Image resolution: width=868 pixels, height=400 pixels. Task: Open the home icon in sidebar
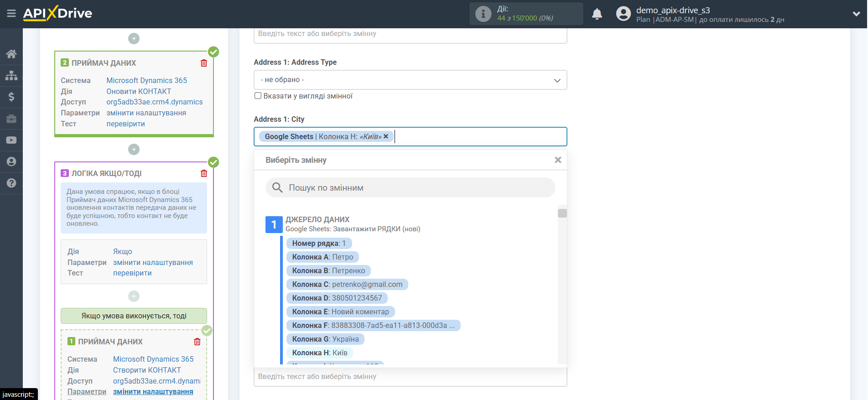(x=11, y=54)
